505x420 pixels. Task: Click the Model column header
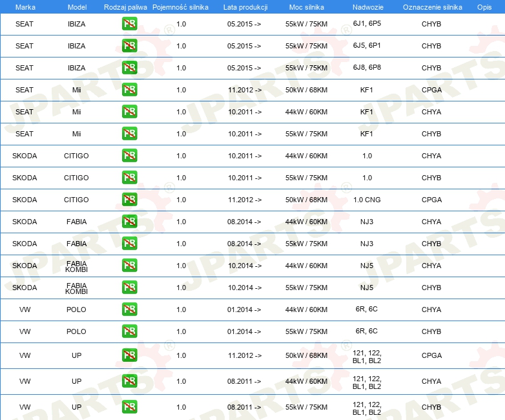(x=77, y=7)
